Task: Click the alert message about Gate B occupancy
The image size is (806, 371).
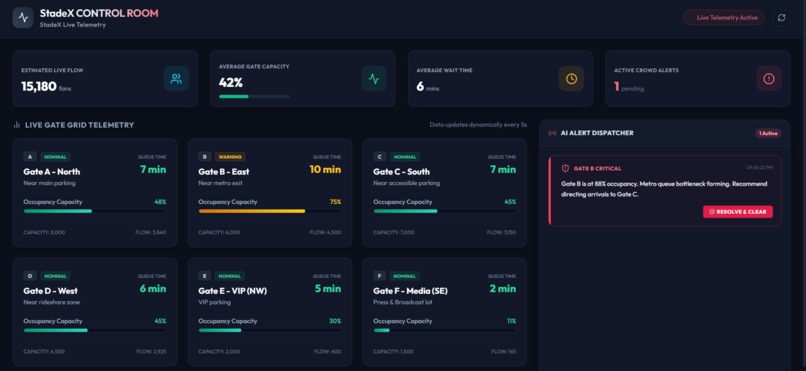Action: click(x=664, y=189)
